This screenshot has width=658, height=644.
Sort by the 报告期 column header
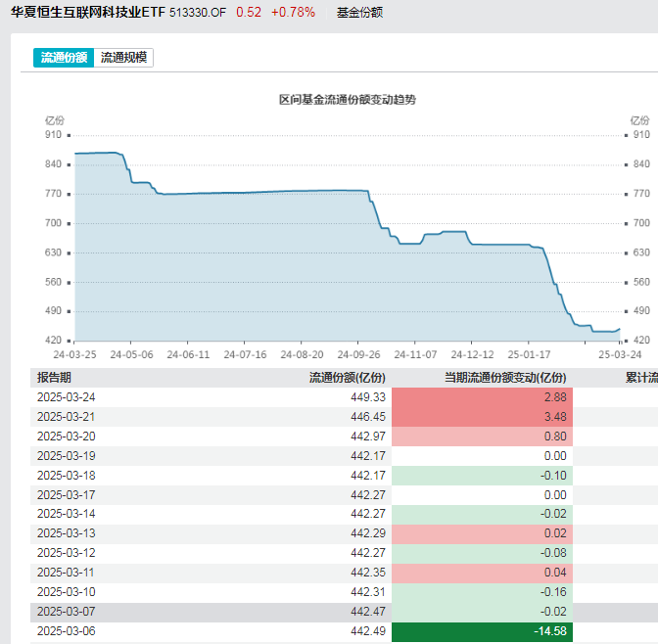[54, 377]
